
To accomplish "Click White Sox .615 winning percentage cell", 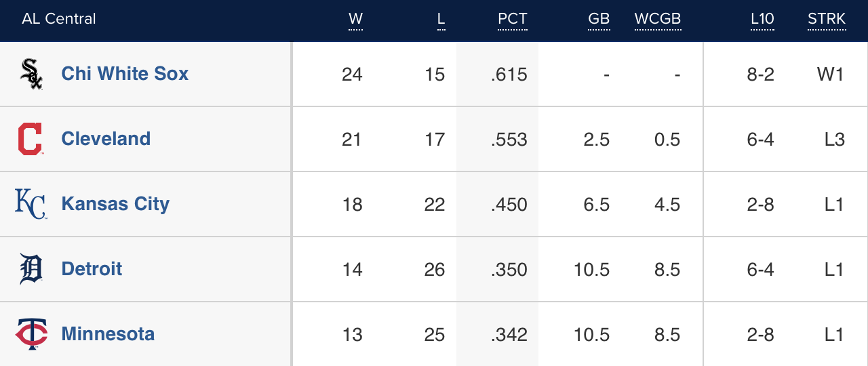I will [509, 75].
